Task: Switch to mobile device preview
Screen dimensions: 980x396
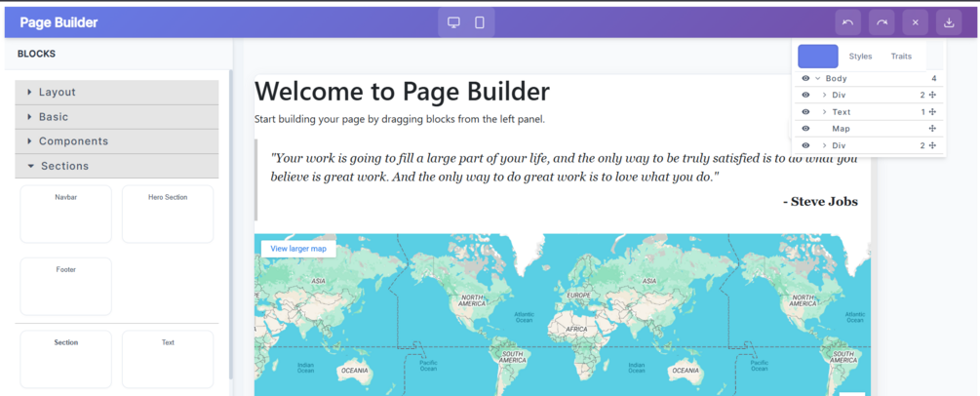Action: [480, 22]
